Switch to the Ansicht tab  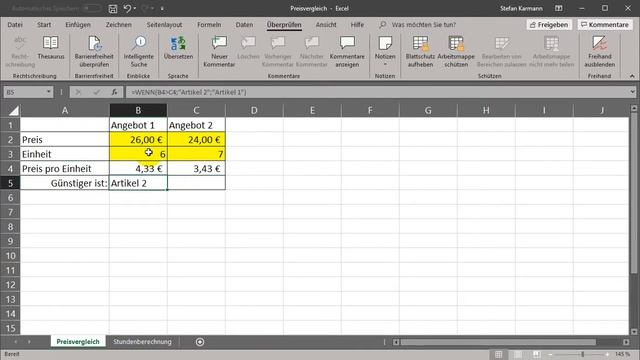pyautogui.click(x=326, y=25)
